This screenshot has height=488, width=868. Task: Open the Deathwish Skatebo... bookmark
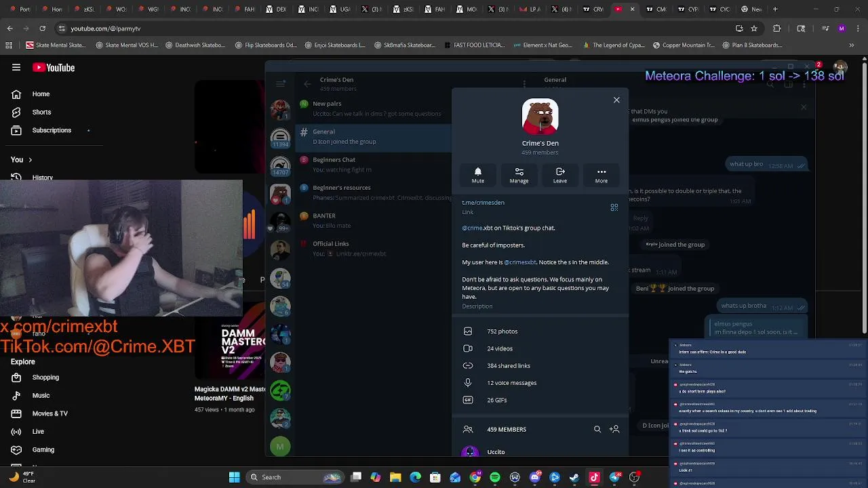click(x=194, y=45)
